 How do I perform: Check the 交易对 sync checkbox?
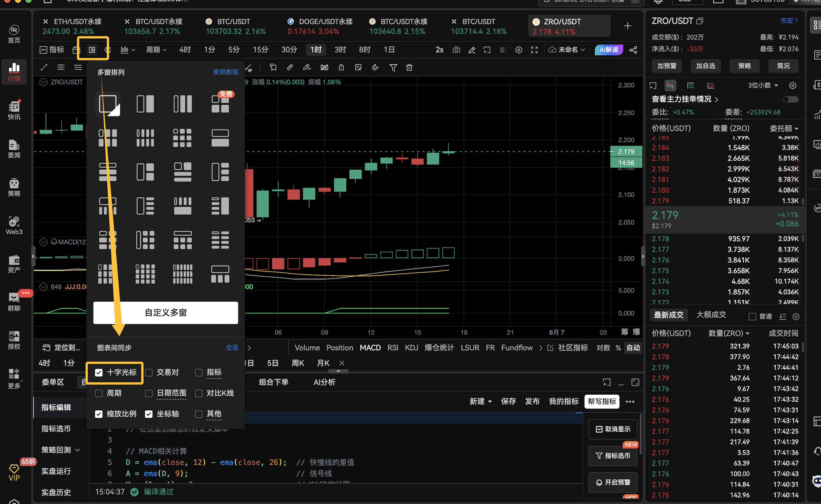coord(149,372)
